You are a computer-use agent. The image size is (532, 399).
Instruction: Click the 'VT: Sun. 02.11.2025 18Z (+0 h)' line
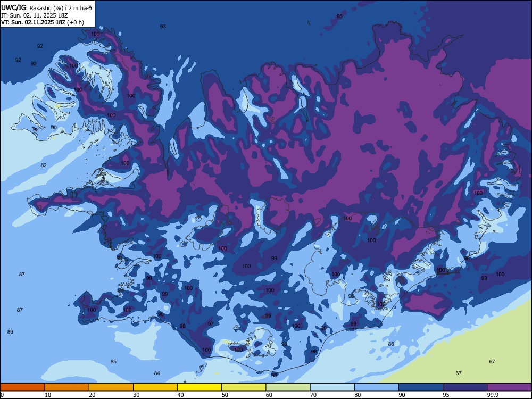coord(43,22)
